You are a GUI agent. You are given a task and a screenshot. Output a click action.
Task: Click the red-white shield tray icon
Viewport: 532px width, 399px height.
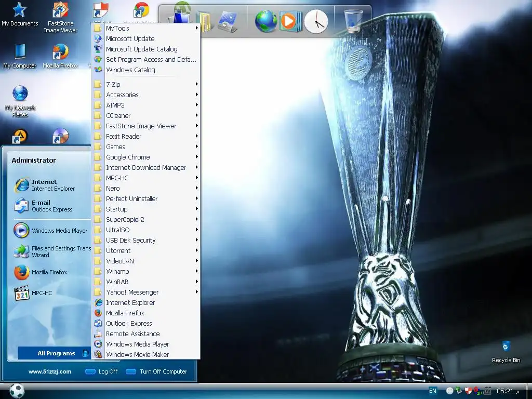[468, 391]
